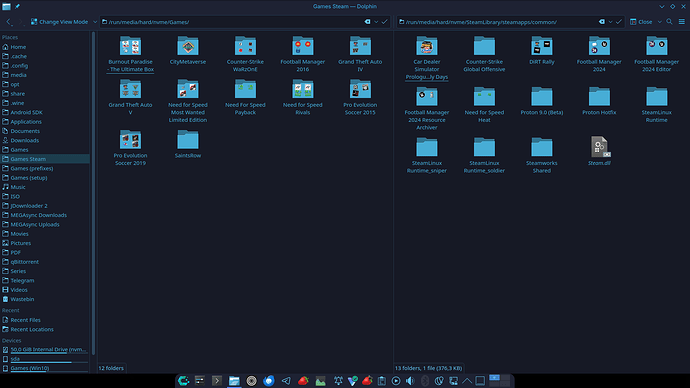Open Pictures in Places

[x=45, y=243]
